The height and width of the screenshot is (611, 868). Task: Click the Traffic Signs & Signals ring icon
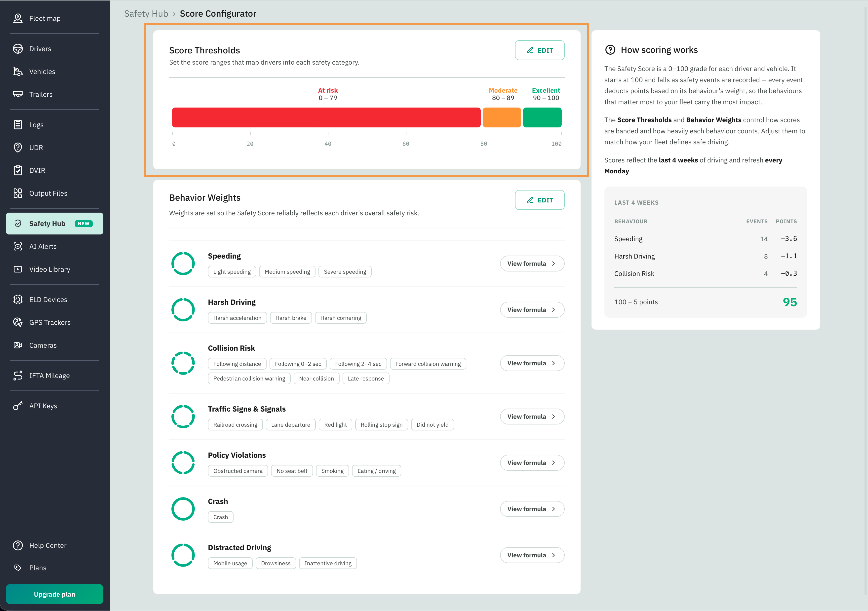point(183,417)
